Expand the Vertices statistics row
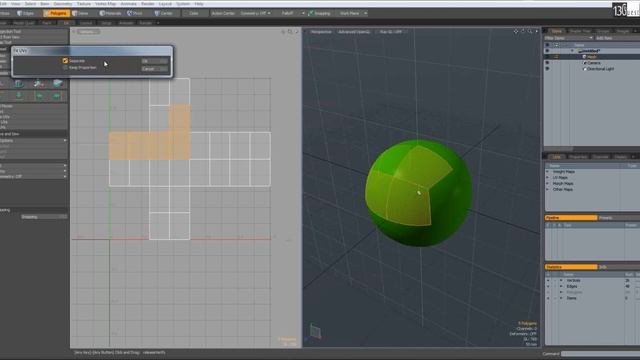This screenshot has width=640, height=360. tap(561, 280)
